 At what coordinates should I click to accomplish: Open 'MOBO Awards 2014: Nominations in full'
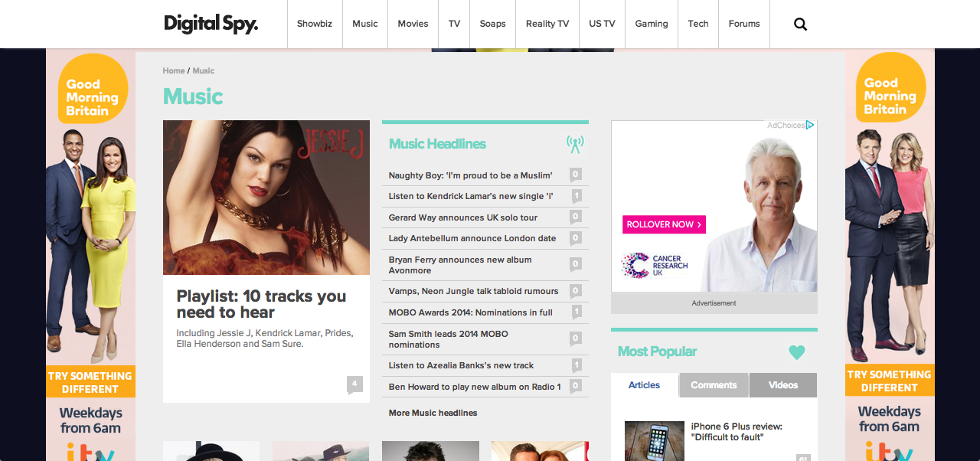[470, 312]
